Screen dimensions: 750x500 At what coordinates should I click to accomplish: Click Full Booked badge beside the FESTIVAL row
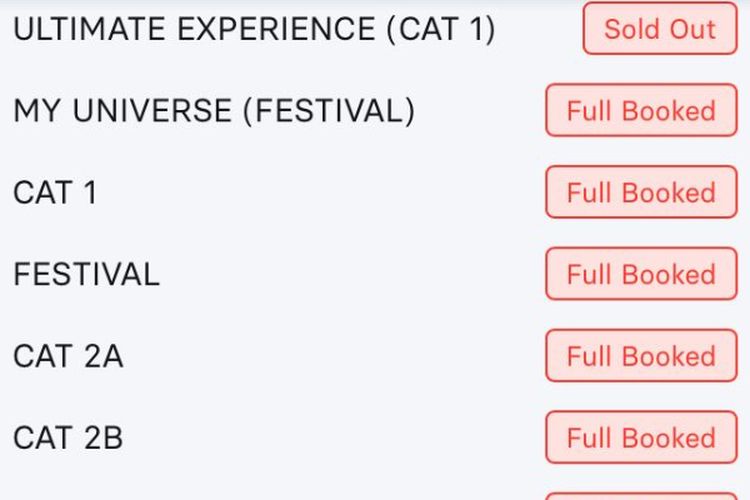(641, 274)
